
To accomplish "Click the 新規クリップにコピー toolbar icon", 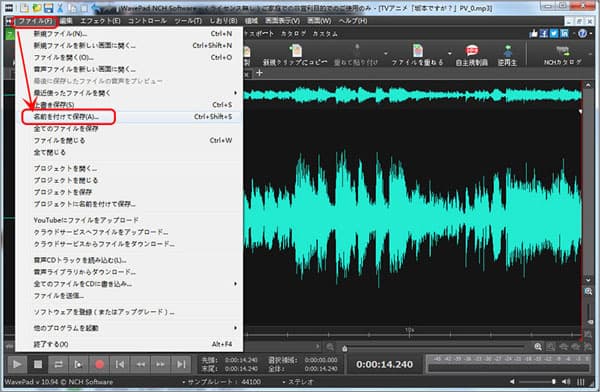I will [295, 55].
